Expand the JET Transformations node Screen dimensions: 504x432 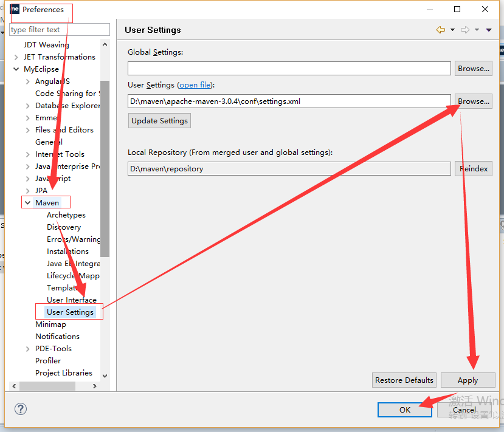click(x=16, y=57)
